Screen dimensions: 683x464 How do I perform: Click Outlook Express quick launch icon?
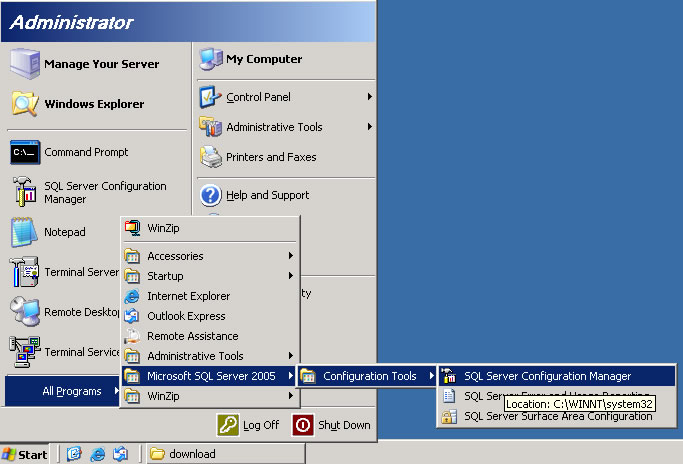(121, 454)
